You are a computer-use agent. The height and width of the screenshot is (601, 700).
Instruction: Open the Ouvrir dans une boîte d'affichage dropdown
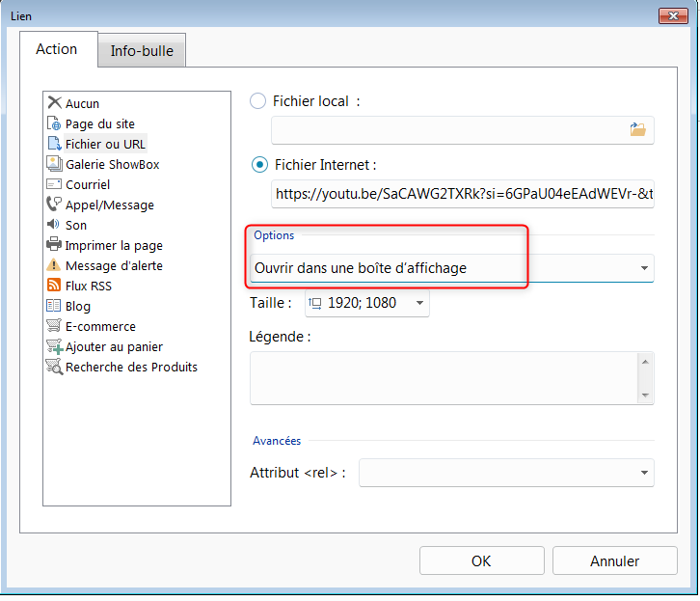452,268
